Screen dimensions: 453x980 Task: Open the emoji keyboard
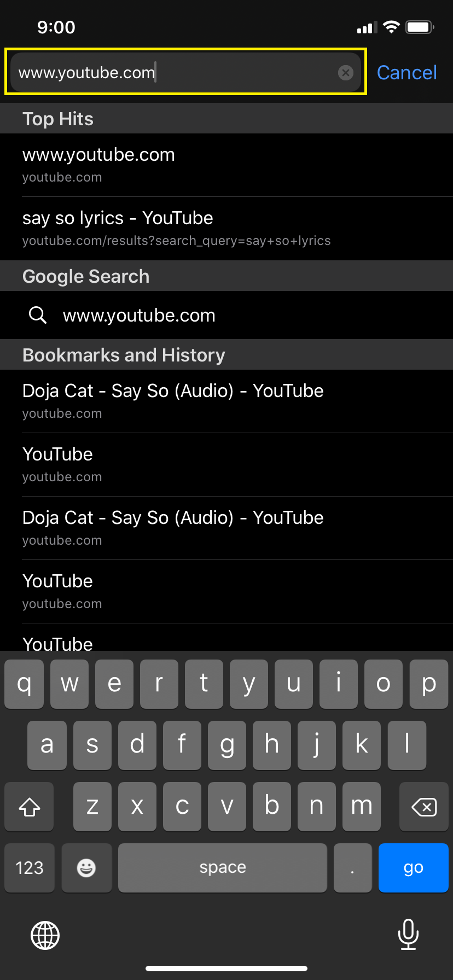(86, 867)
